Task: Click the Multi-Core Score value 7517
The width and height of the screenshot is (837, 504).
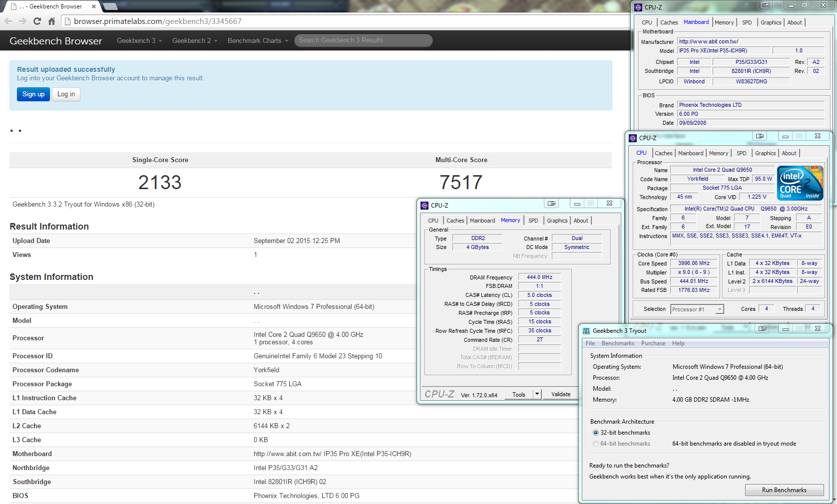Action: 461,182
